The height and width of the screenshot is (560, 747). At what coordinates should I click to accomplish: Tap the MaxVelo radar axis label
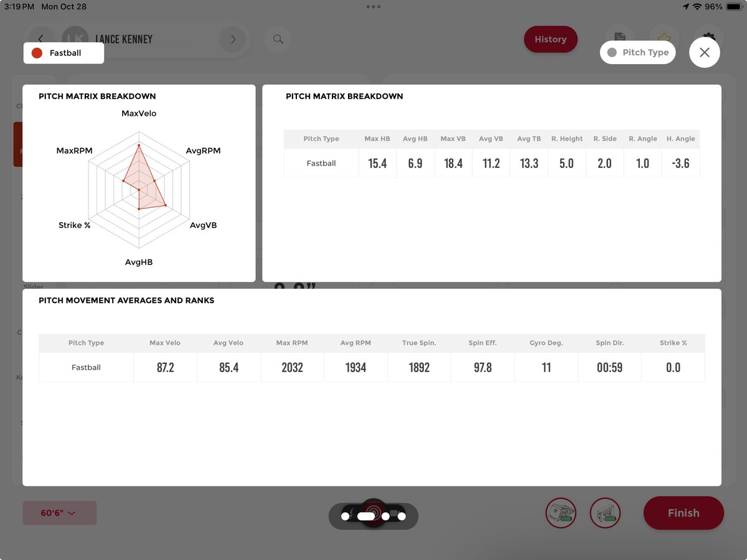click(139, 113)
